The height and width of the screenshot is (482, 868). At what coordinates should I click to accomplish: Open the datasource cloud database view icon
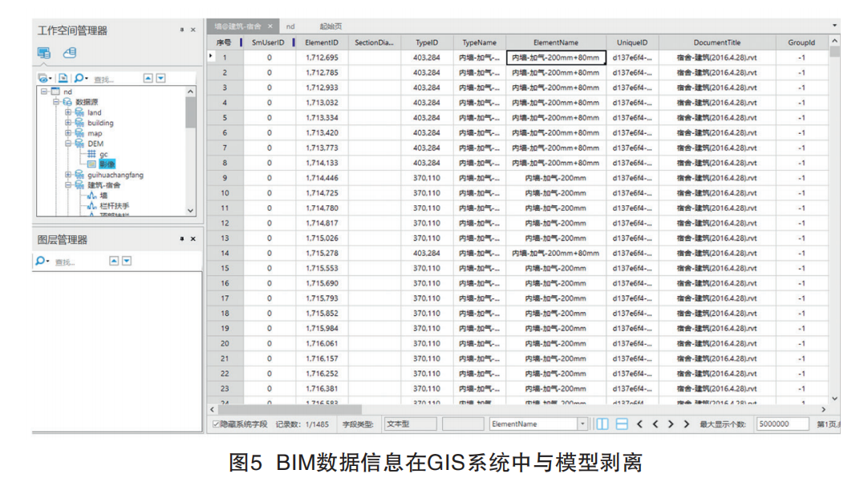point(70,53)
